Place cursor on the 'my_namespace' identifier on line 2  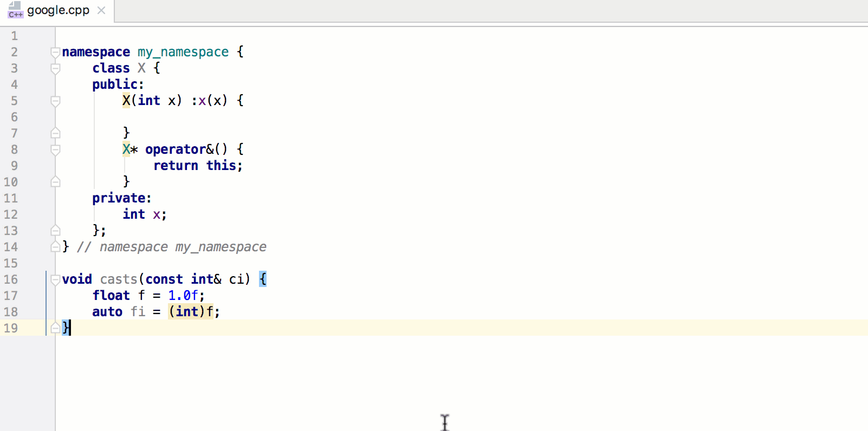coord(183,52)
